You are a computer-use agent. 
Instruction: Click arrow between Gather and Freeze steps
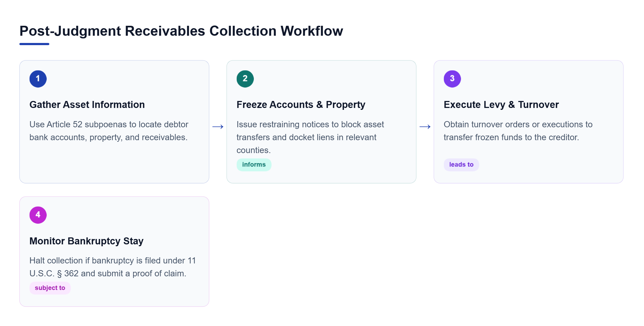(x=218, y=126)
